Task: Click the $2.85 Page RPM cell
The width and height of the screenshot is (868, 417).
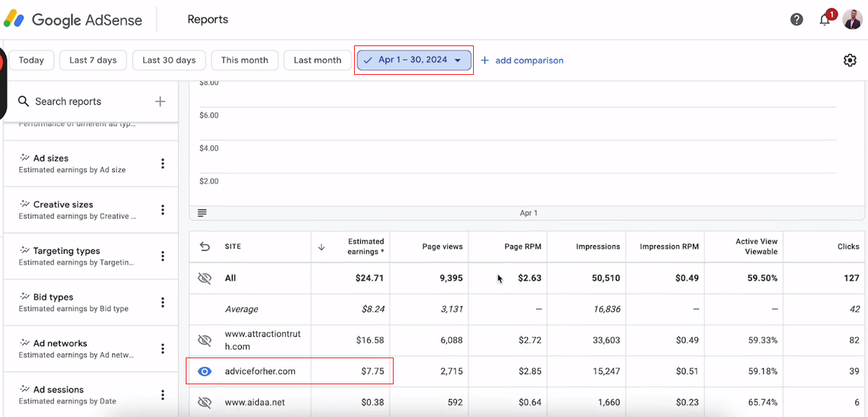Action: [x=530, y=371]
